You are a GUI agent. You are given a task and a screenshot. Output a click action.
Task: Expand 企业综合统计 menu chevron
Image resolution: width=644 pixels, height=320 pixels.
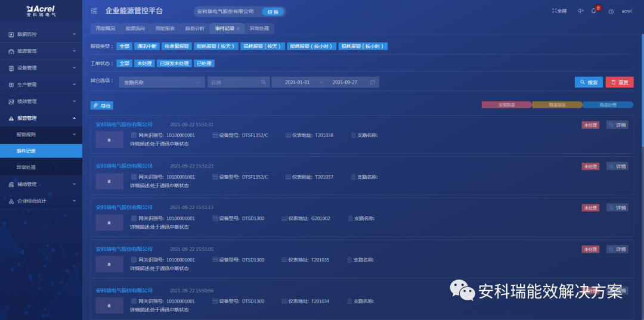(75, 201)
